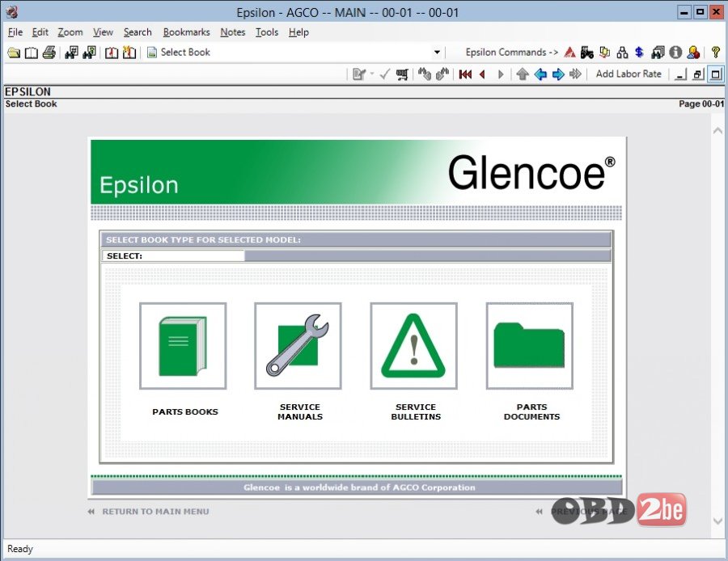
Task: Click the gray double forward arrow icon
Action: click(575, 74)
